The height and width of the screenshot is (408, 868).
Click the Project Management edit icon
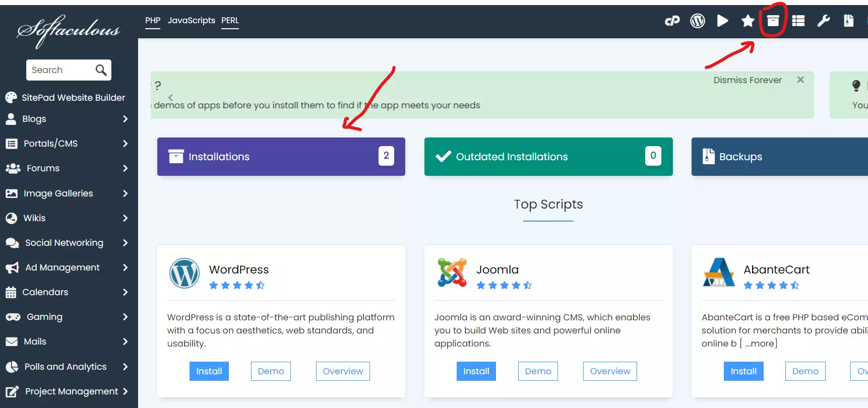pos(12,391)
